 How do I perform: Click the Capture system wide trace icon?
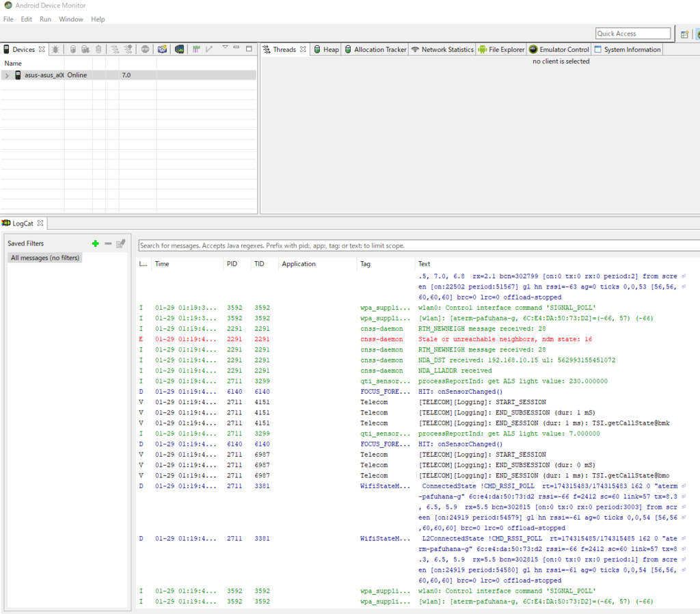(196, 49)
